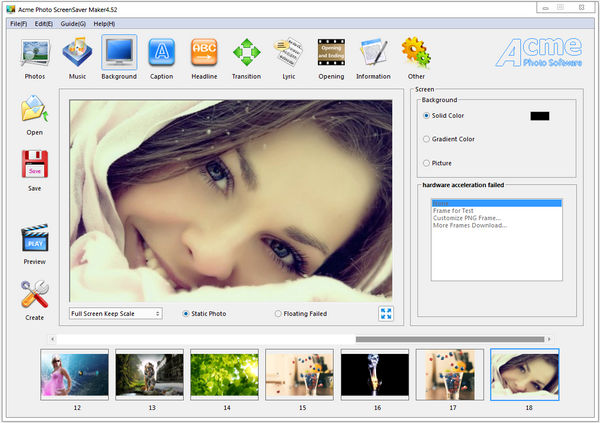Open the Lyric settings icon

coord(289,53)
